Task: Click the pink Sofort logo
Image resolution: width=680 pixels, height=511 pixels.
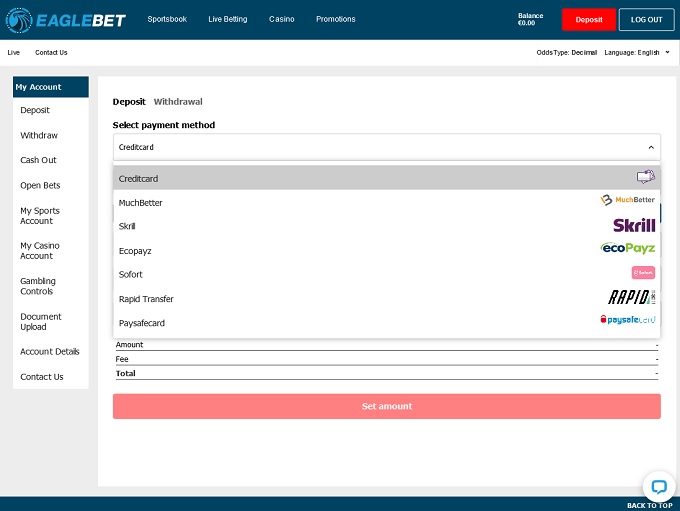Action: point(643,273)
